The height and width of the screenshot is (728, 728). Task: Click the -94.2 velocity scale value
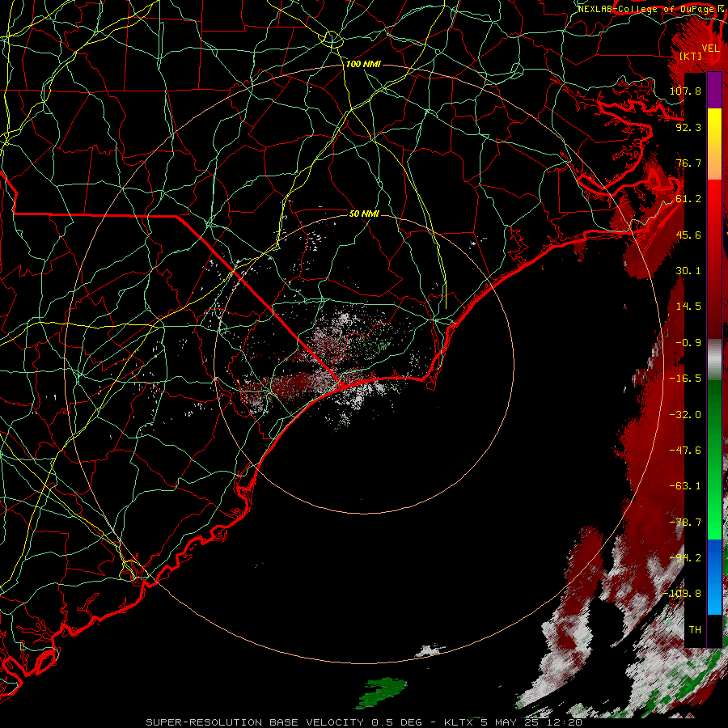click(685, 558)
